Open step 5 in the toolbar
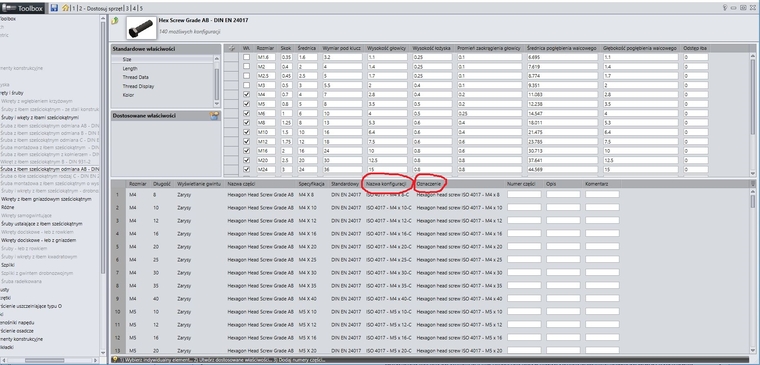The image size is (760, 365). coord(141,8)
